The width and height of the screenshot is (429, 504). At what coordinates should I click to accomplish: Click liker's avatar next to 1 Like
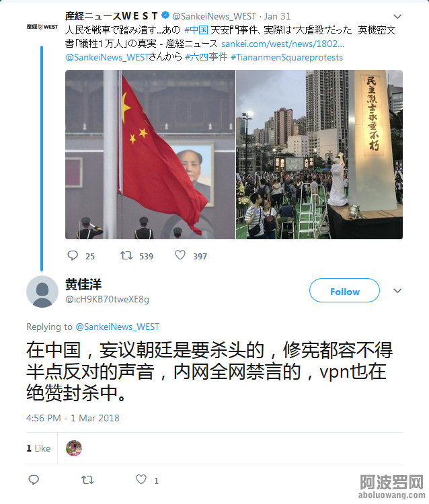(x=74, y=448)
